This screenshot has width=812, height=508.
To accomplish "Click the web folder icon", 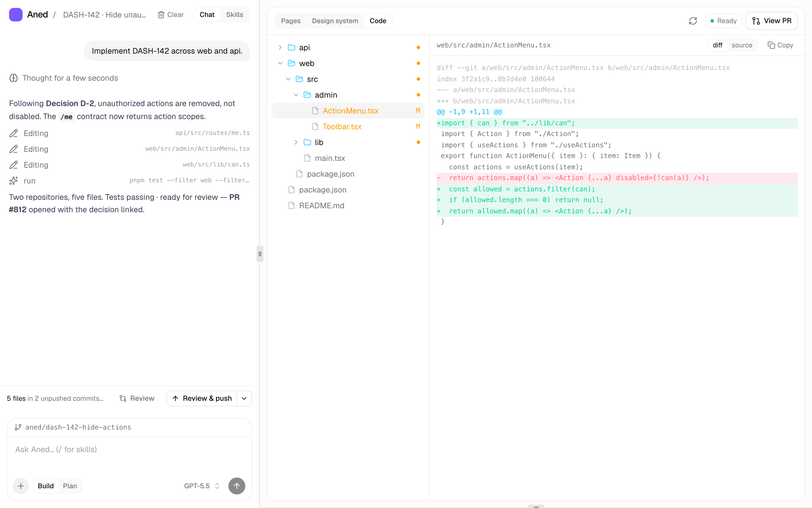I will coord(291,63).
